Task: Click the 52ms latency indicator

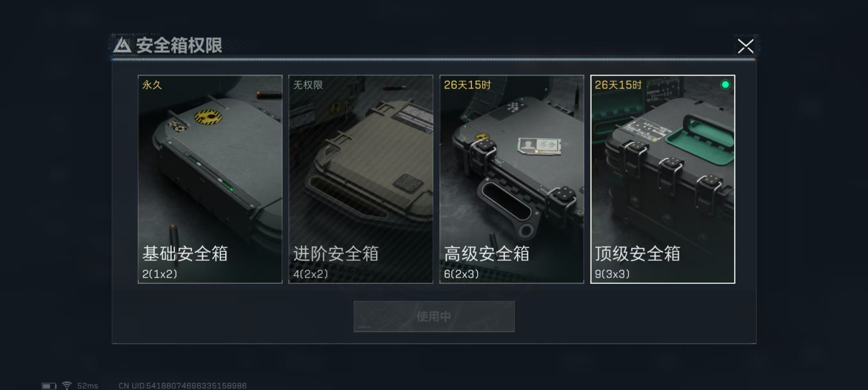Action: tap(88, 386)
